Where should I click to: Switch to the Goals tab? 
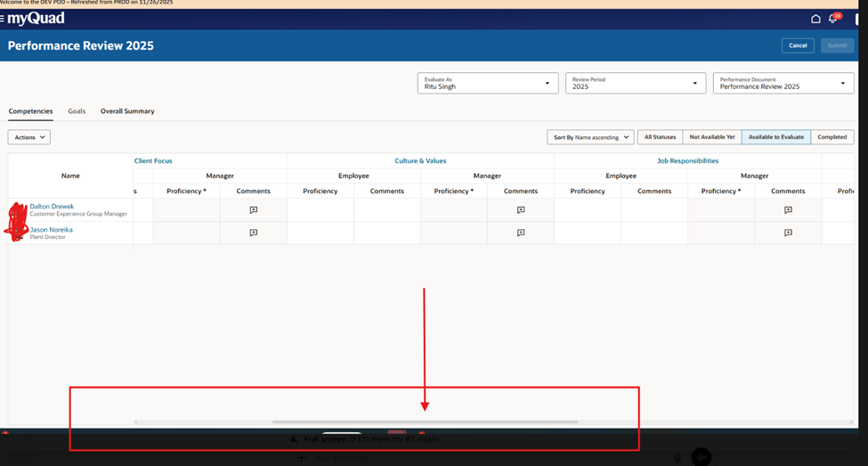[x=77, y=110]
